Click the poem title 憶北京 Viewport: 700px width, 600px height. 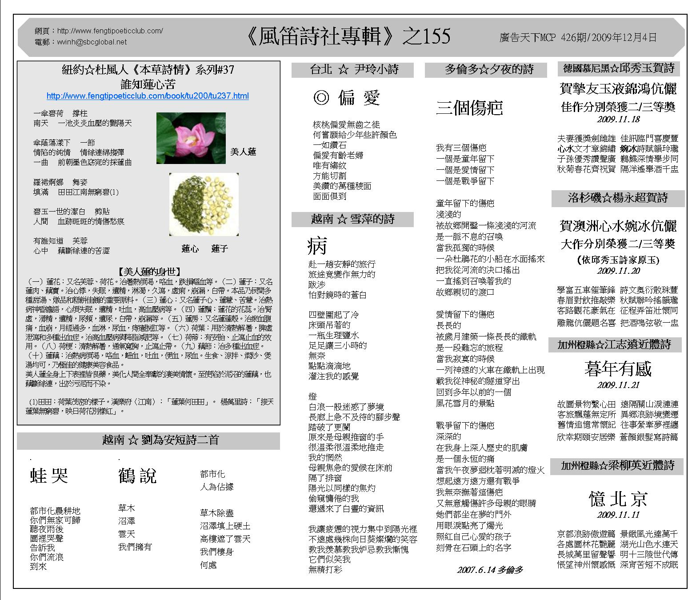pyautogui.click(x=618, y=499)
